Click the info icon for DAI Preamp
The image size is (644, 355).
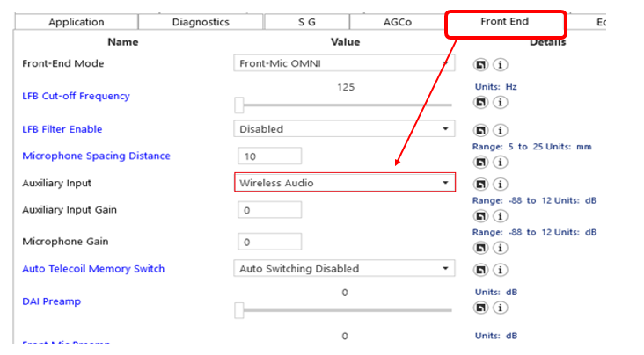coord(500,307)
